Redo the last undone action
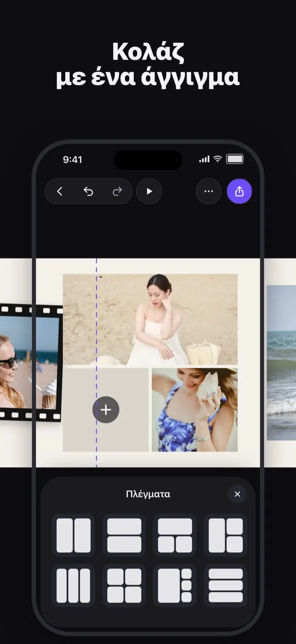 [x=117, y=191]
